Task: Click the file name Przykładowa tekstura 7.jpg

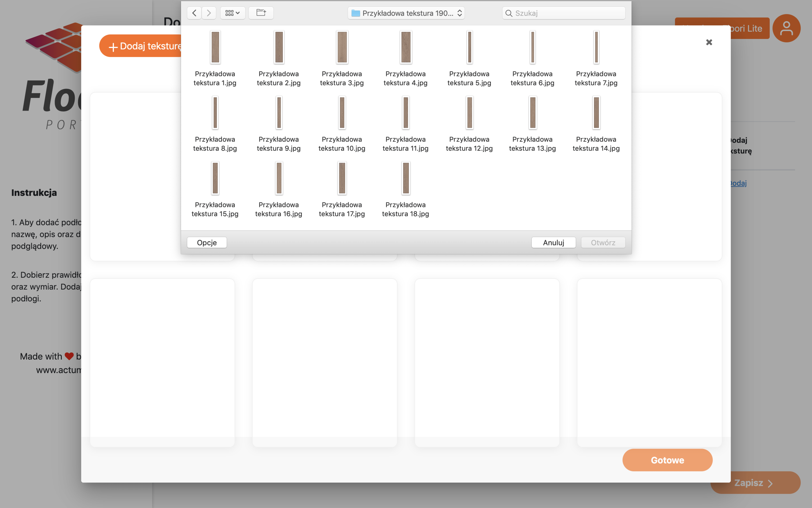Action: [x=596, y=78]
